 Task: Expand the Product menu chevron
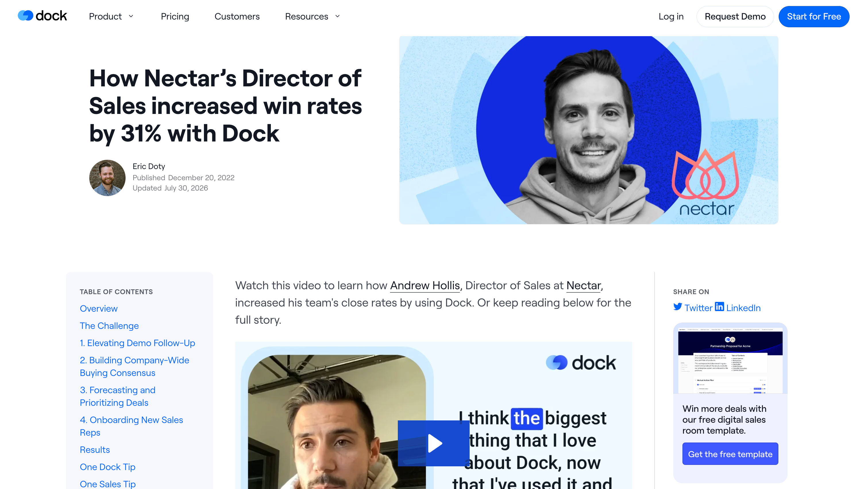(x=131, y=16)
